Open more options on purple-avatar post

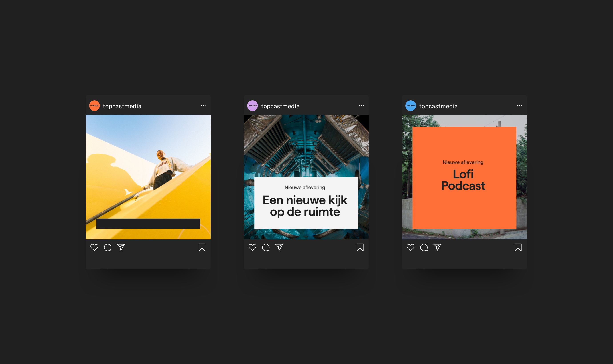click(x=361, y=106)
